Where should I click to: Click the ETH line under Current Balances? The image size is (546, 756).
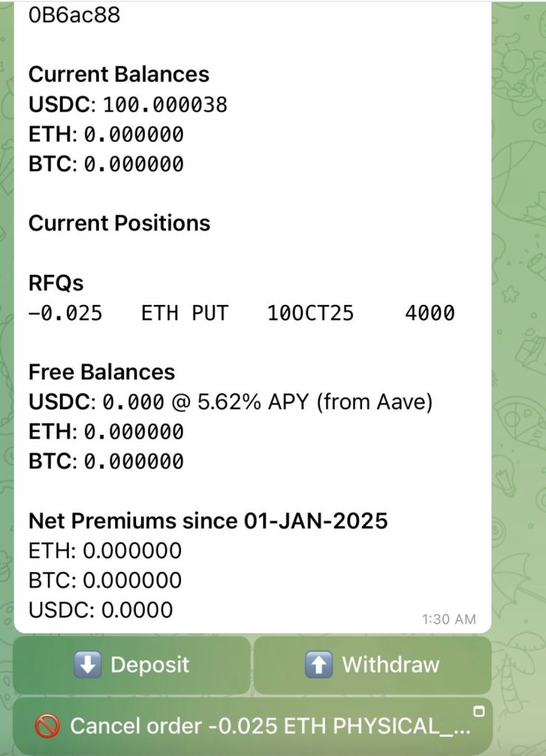(106, 134)
